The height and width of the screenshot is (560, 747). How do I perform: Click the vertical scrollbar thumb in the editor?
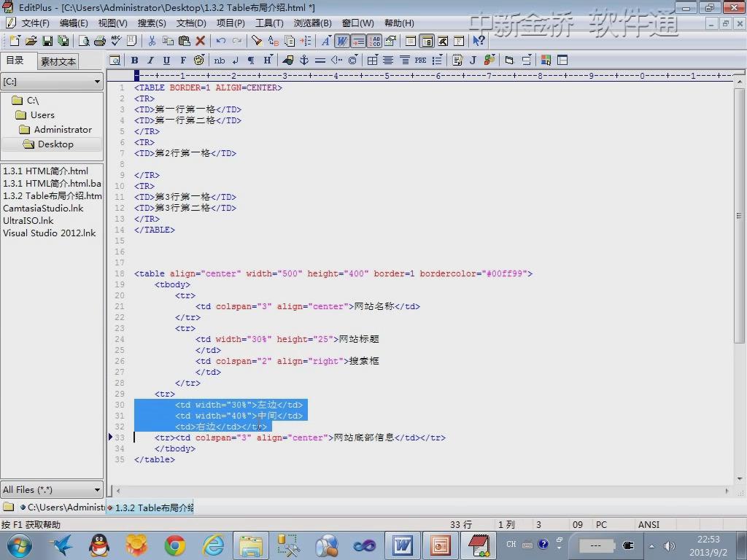point(739,216)
